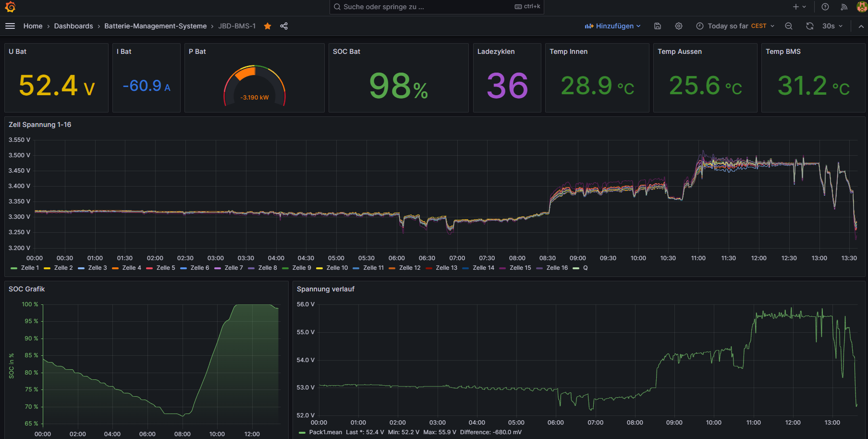This screenshot has width=868, height=439.
Task: Collapse the top bar with chevron
Action: click(861, 26)
